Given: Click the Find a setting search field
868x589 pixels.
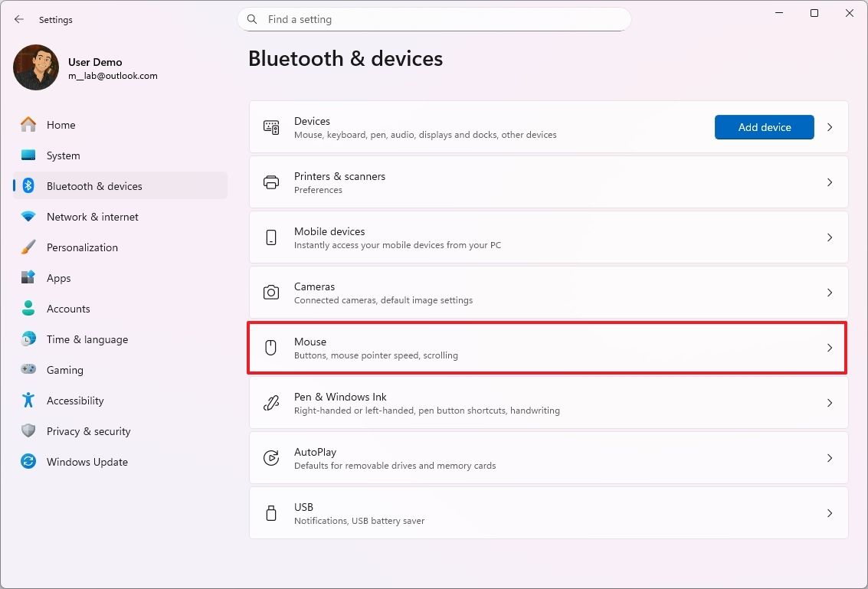Looking at the screenshot, I should (x=434, y=19).
